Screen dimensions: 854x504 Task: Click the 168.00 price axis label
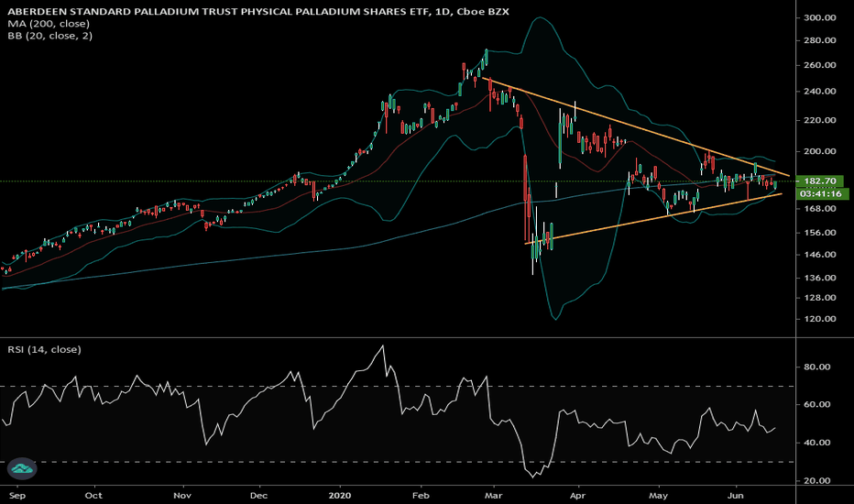pos(820,208)
